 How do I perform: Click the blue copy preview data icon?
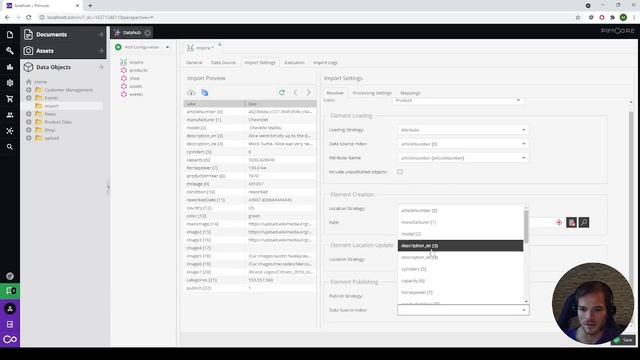point(204,93)
